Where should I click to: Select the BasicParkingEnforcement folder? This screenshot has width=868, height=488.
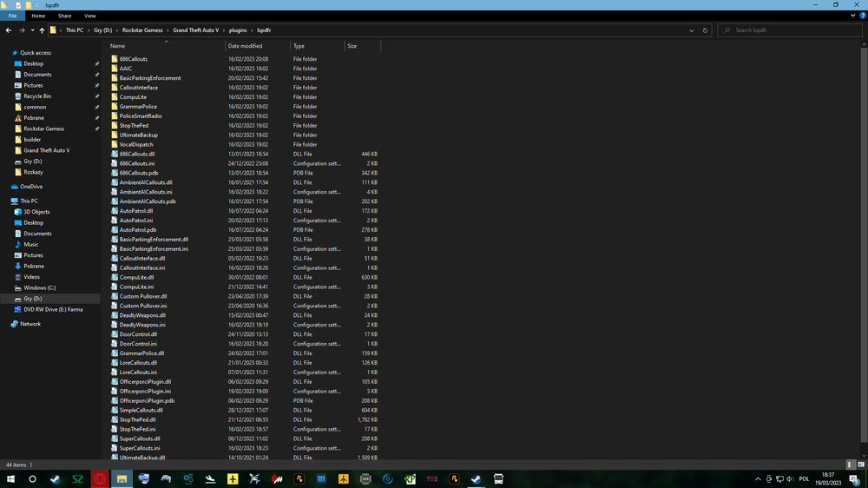pos(150,78)
